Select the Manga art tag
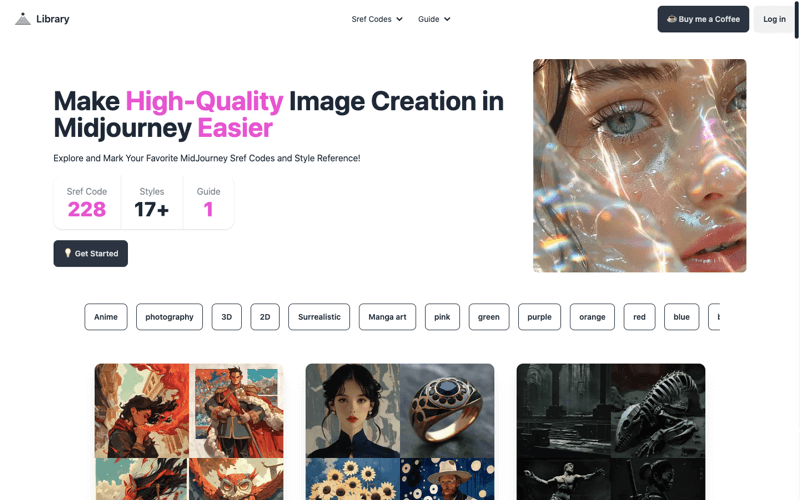 tap(387, 317)
